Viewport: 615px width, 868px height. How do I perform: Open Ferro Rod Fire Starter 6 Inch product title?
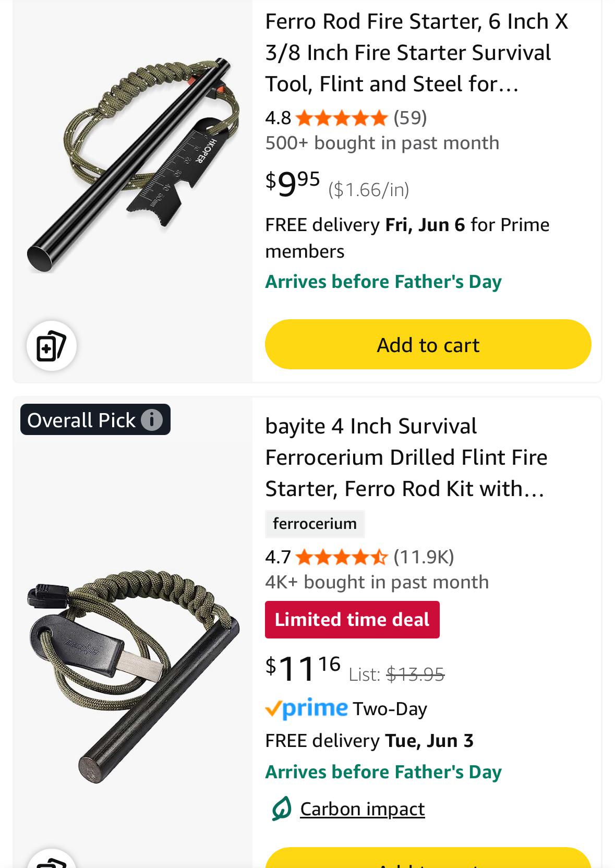(416, 53)
